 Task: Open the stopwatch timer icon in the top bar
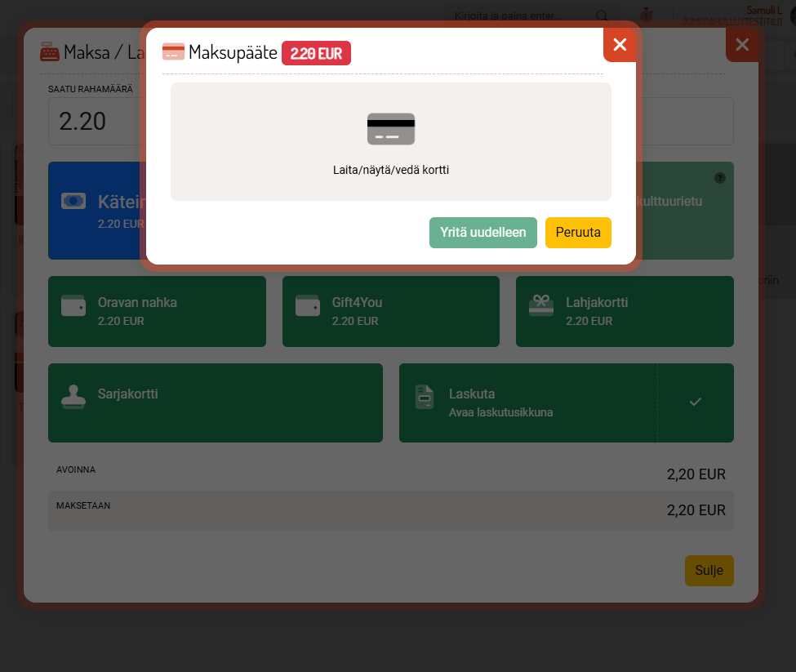pos(647,15)
